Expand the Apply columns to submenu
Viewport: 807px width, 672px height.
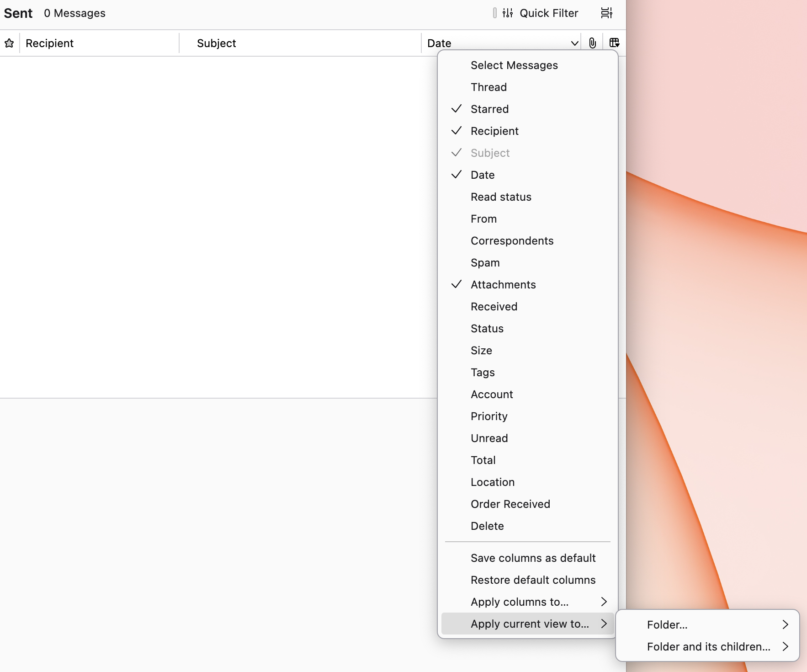coord(528,602)
